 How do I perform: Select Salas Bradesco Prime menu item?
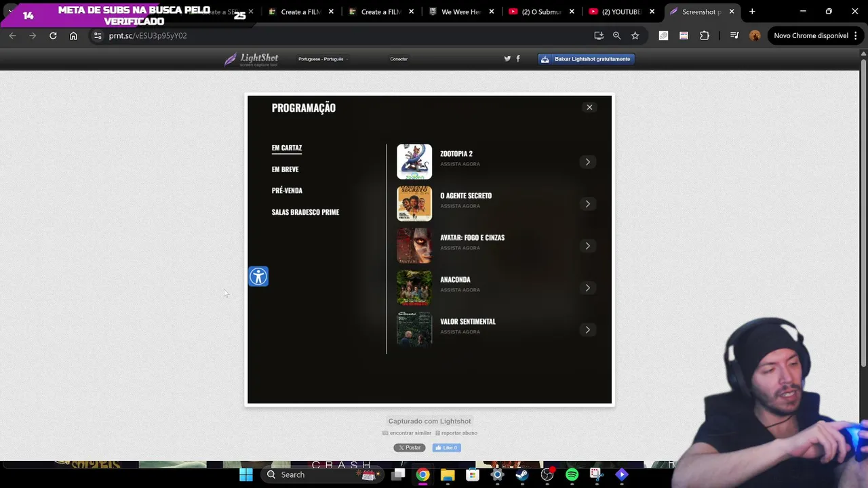click(x=305, y=212)
